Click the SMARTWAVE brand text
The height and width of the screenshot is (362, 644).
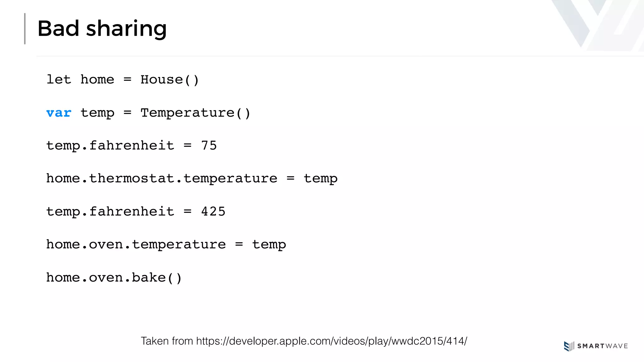602,346
